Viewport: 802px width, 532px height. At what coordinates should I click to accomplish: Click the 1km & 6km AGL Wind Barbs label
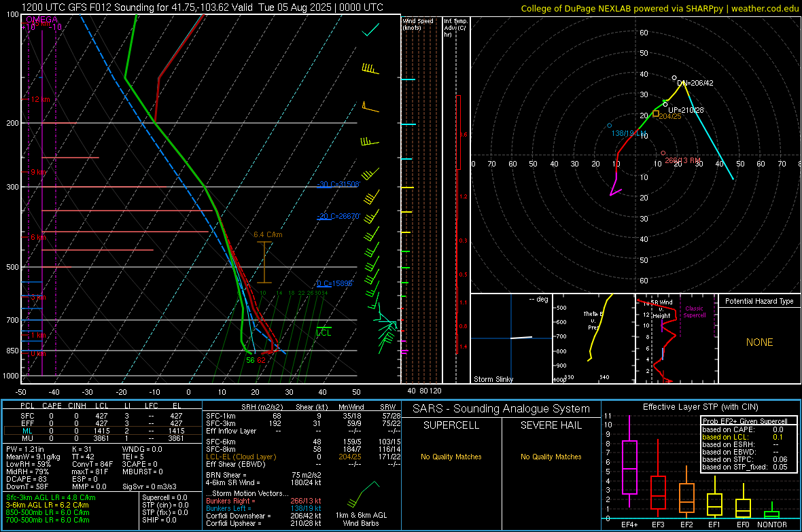coord(361,519)
